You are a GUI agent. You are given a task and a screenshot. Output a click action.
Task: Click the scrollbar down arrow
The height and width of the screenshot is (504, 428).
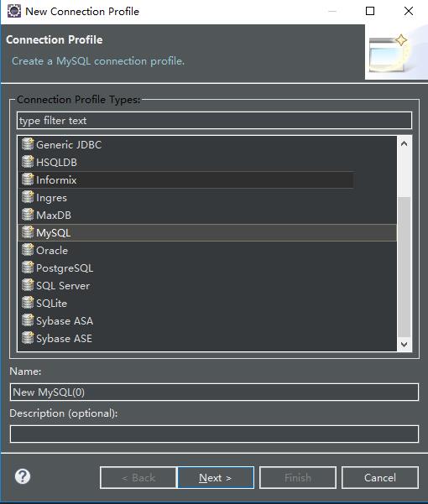(405, 345)
